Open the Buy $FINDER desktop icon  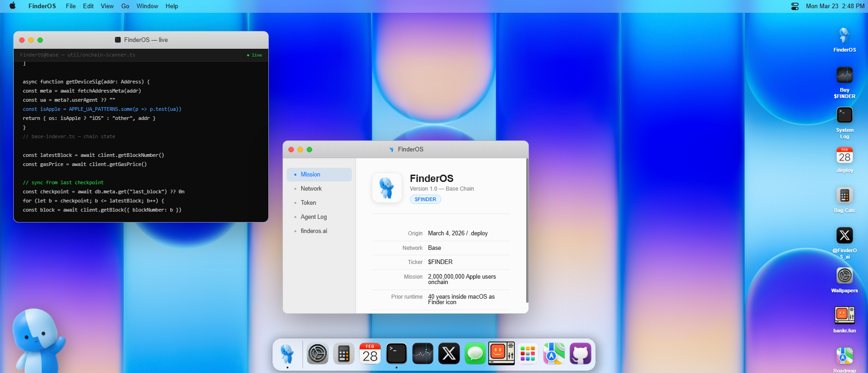845,83
